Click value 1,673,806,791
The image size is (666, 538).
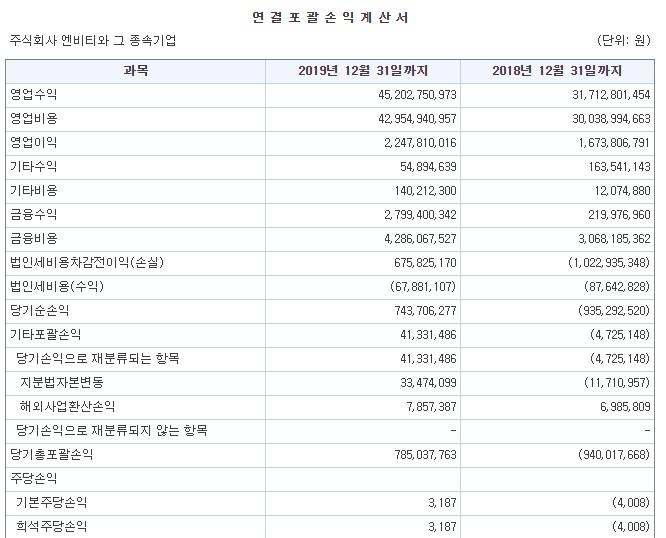pos(614,142)
